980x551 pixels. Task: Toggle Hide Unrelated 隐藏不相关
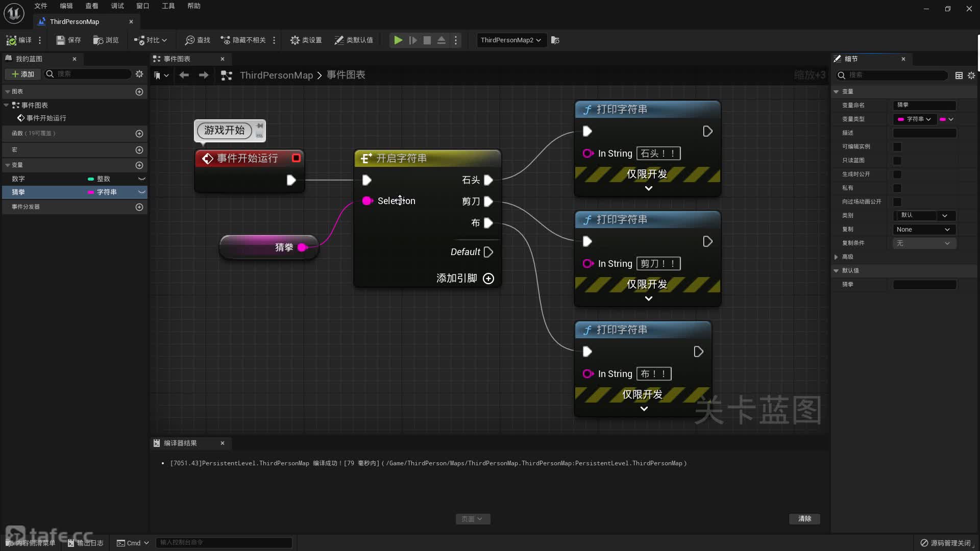click(243, 40)
